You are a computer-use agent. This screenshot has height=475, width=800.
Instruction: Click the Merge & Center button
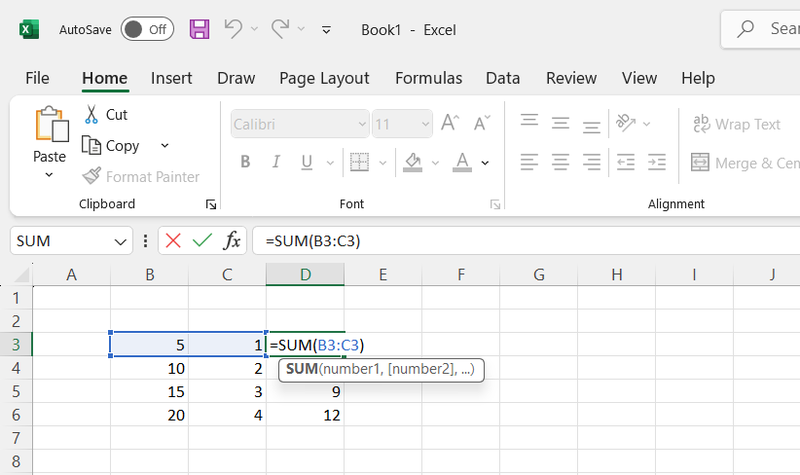point(745,163)
